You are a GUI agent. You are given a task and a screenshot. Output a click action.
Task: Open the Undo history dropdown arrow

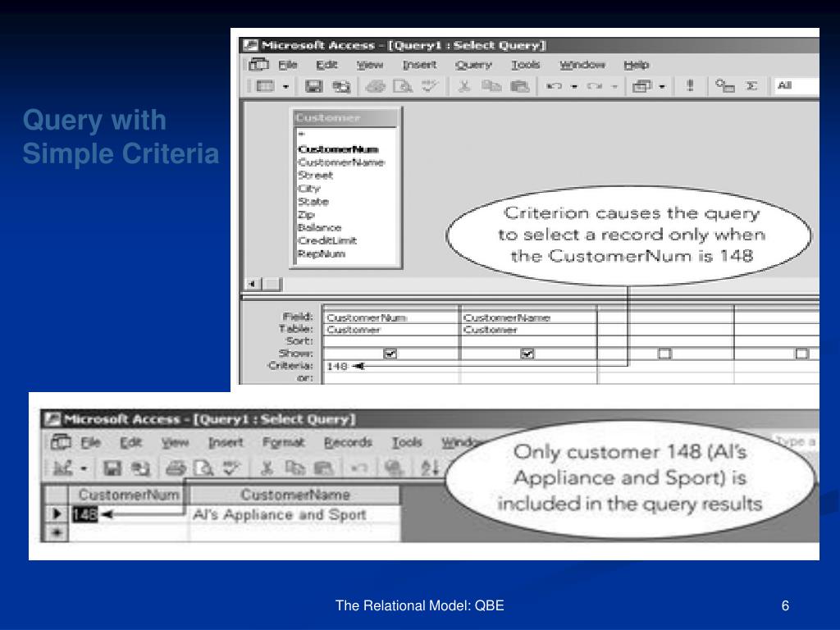click(573, 86)
